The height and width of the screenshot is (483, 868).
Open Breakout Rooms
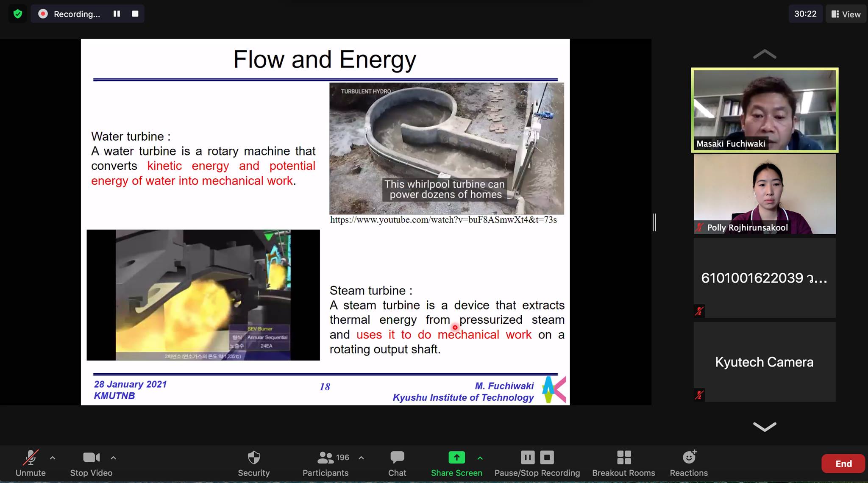pyautogui.click(x=623, y=464)
